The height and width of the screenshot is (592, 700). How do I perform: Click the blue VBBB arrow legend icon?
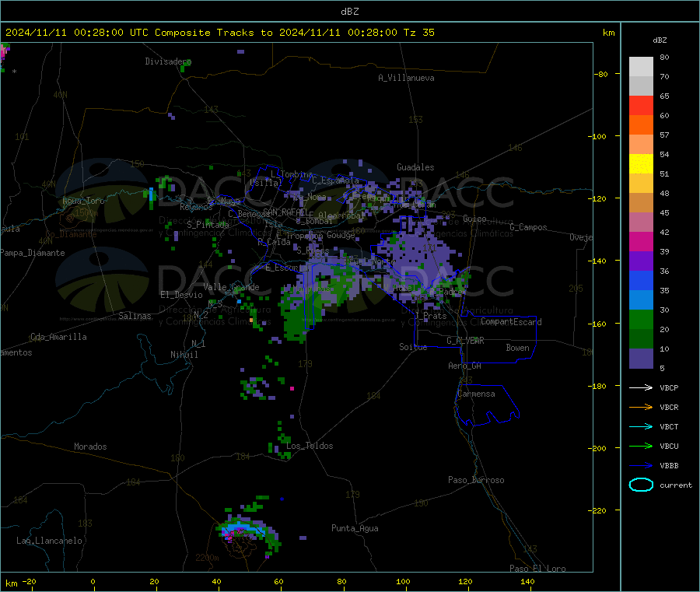[x=641, y=466]
